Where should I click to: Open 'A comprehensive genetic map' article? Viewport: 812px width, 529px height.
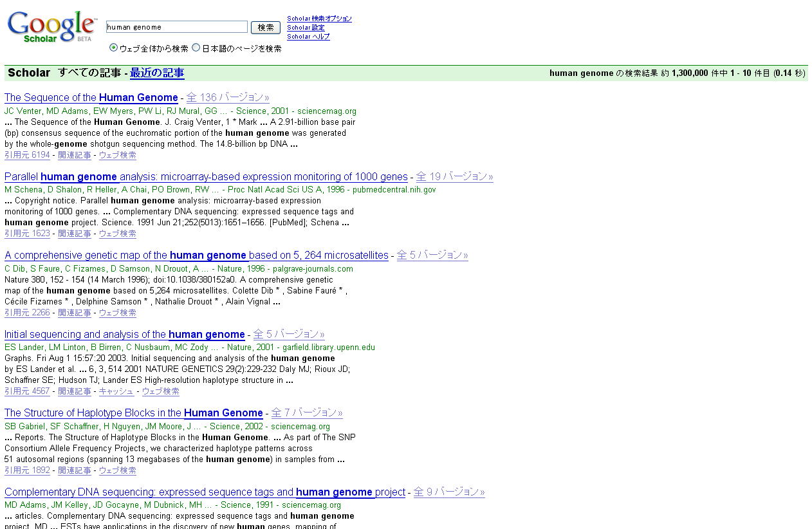point(196,255)
